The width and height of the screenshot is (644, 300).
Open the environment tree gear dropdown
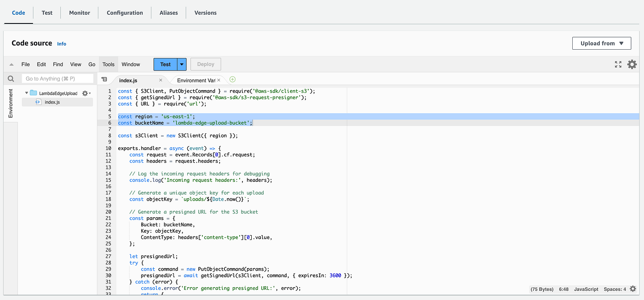pos(86,93)
